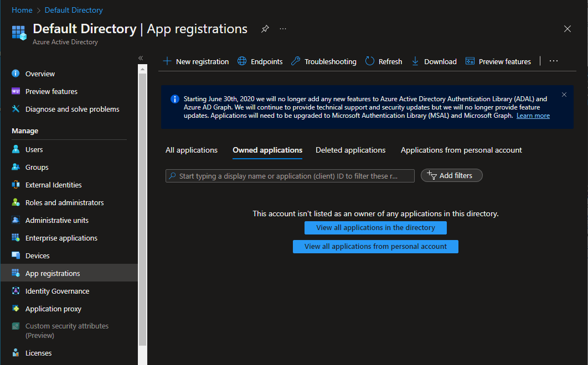Click the Add filters button
Screen dimensions: 588x365
[x=451, y=175]
